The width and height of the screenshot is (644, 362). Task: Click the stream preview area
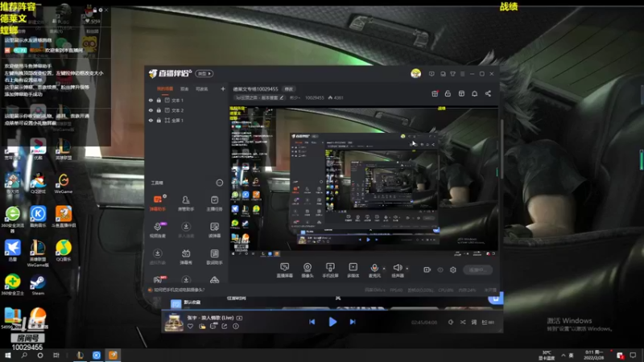click(x=364, y=182)
